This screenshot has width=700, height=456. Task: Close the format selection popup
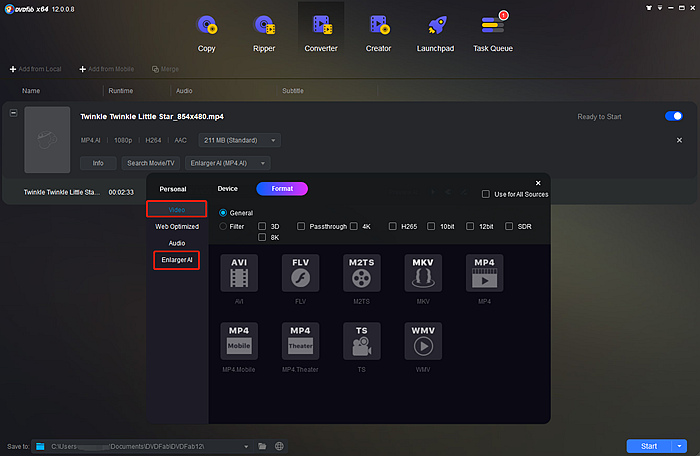538,183
